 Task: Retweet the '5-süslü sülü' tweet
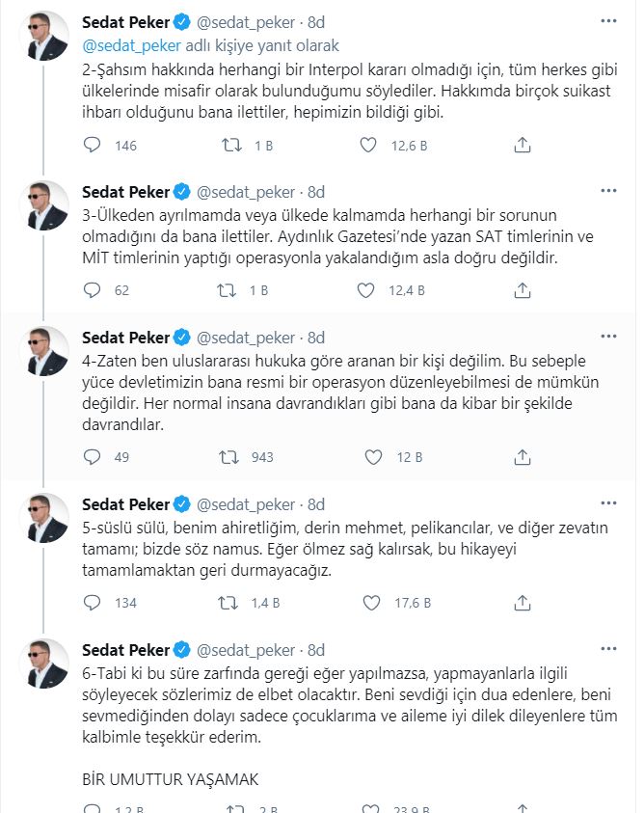tap(228, 603)
